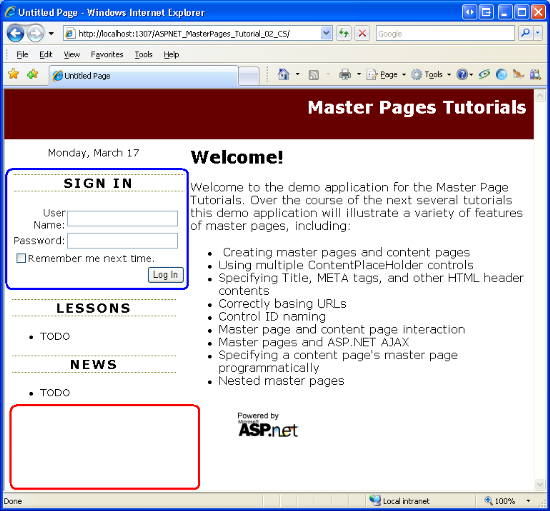The width and height of the screenshot is (550, 511).
Task: Open Favorites Center with the star icon
Action: click(x=14, y=74)
